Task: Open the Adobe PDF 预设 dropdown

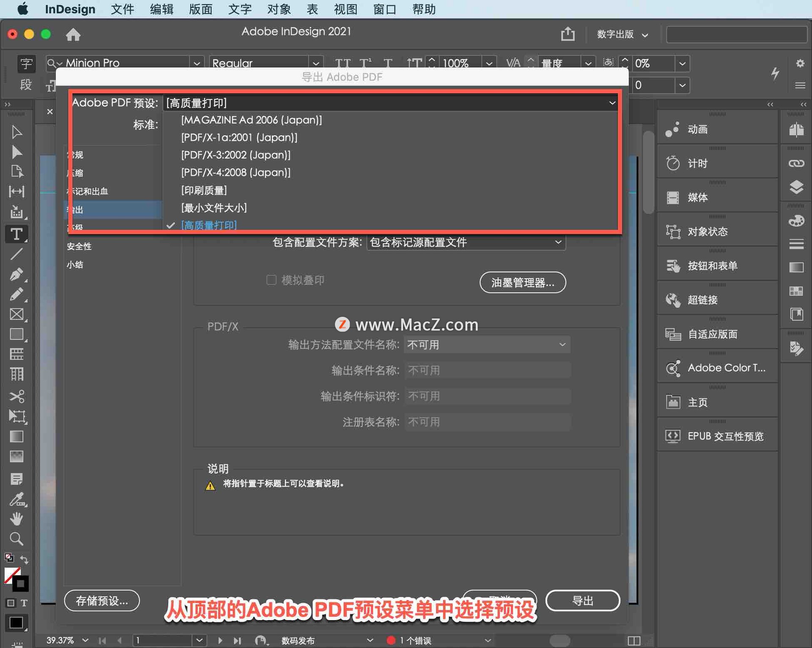Action: [391, 103]
